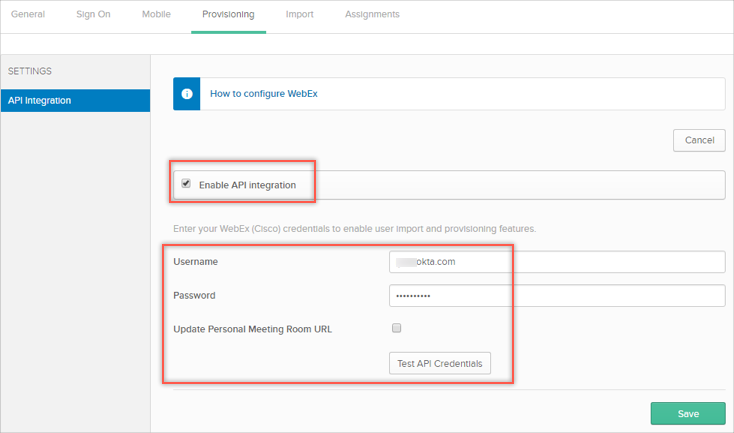Go to the Mobile tab
This screenshot has width=734, height=433.
[156, 15]
